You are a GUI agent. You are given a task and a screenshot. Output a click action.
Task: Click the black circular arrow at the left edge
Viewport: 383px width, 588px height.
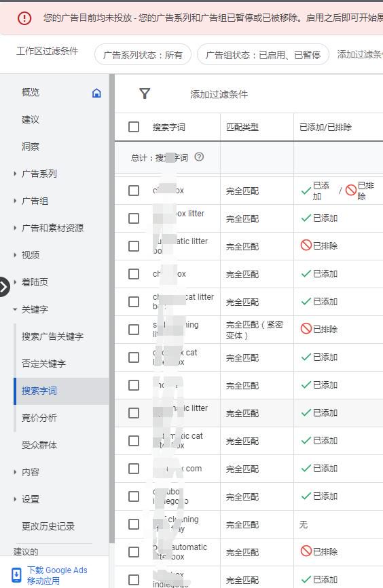coord(4,287)
